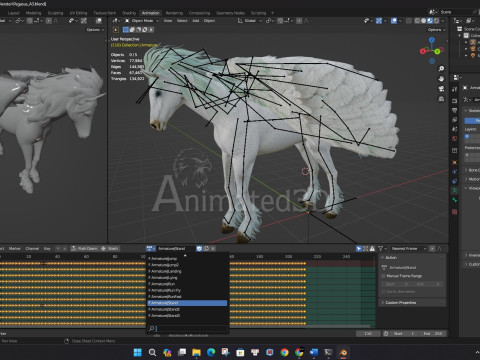Open Global transform orientation dropdown

(x=249, y=21)
